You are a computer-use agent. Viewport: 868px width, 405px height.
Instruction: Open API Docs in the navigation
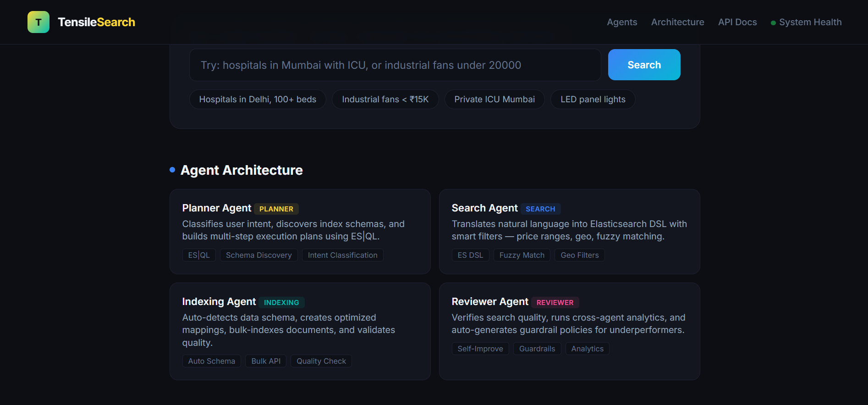tap(737, 22)
